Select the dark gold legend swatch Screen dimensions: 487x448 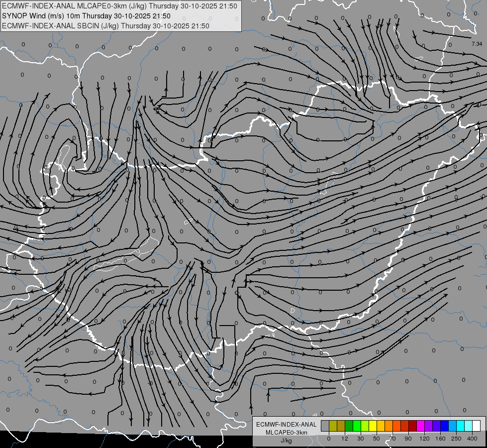point(341,426)
